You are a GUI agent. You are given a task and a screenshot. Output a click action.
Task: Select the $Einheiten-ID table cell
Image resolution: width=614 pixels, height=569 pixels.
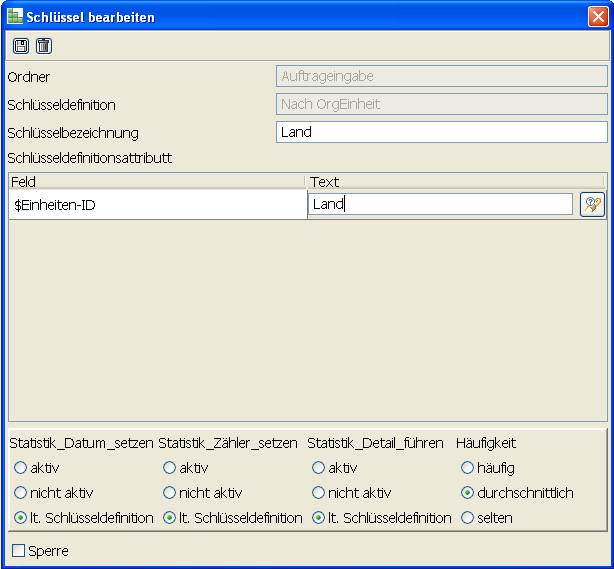point(156,204)
